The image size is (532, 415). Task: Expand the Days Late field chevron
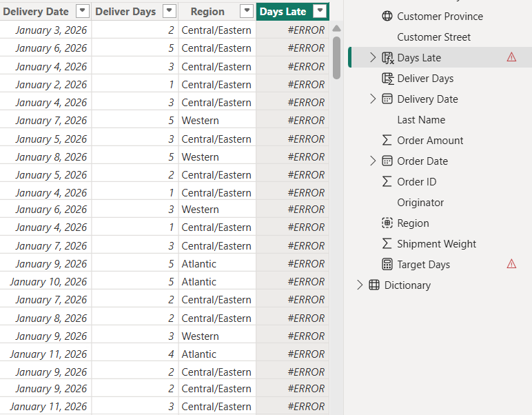(x=373, y=57)
